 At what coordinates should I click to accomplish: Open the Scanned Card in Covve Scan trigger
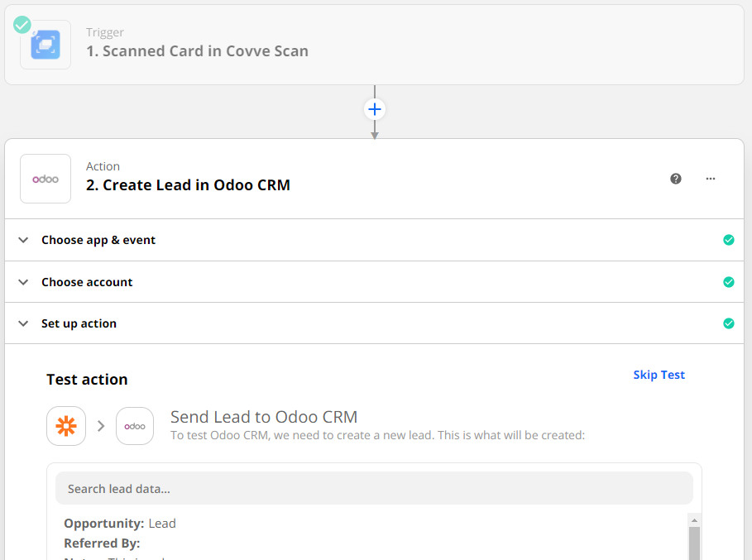pos(197,50)
